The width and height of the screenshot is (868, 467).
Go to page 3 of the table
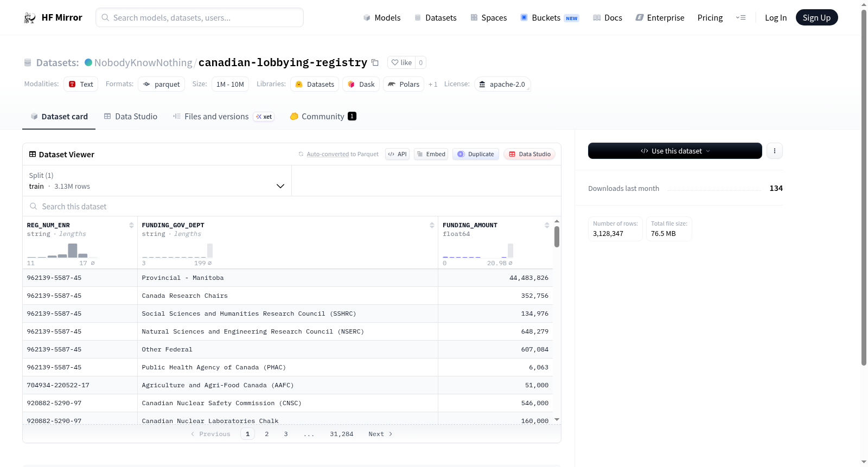(x=286, y=434)
